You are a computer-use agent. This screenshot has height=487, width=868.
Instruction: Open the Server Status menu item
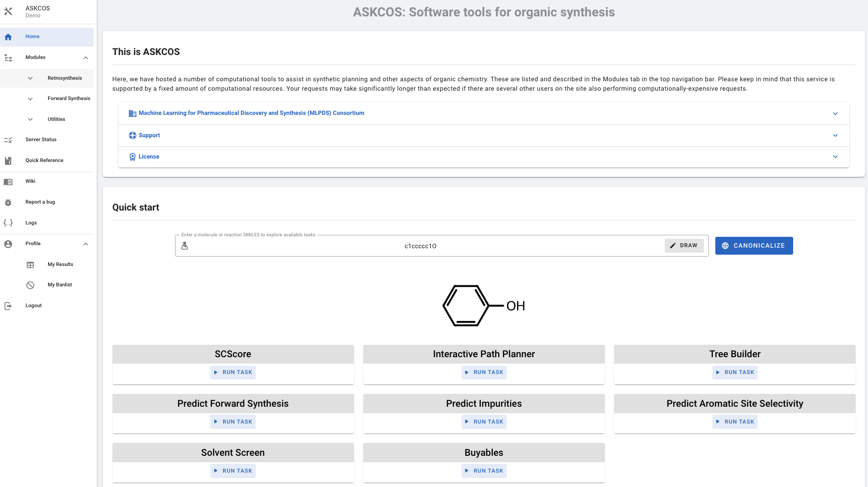(47, 140)
